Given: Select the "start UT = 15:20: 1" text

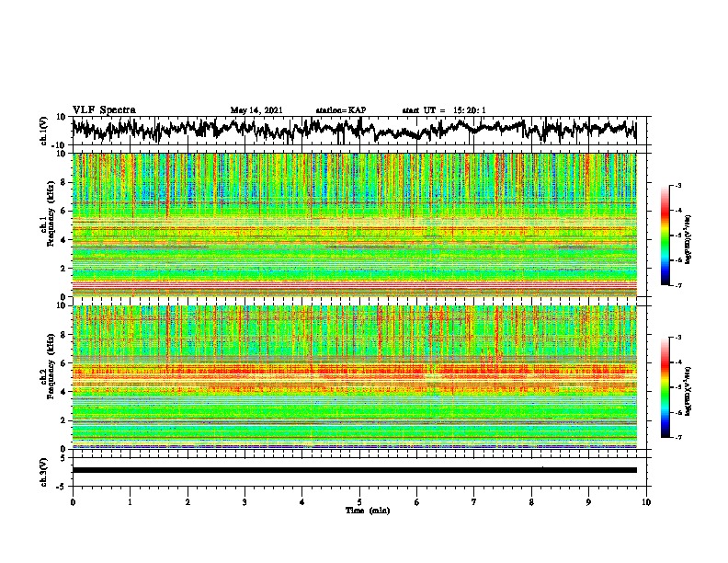Looking at the screenshot, I should (x=444, y=110).
